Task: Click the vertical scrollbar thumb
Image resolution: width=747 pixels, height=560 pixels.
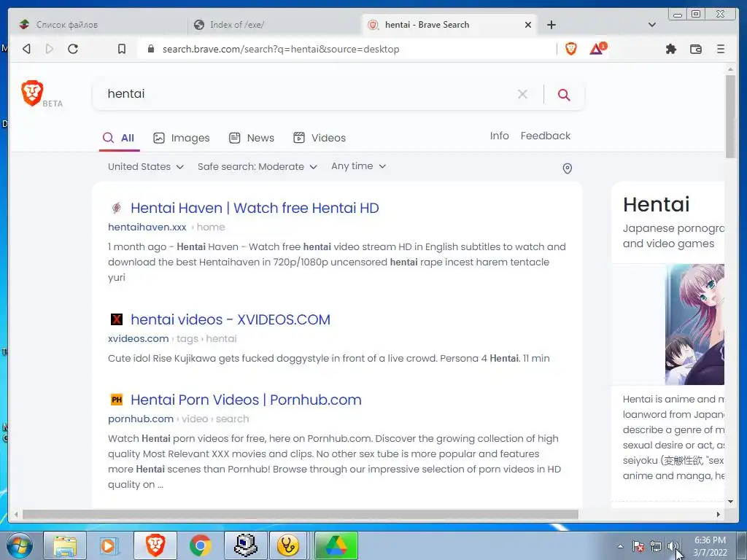Action: (x=730, y=117)
